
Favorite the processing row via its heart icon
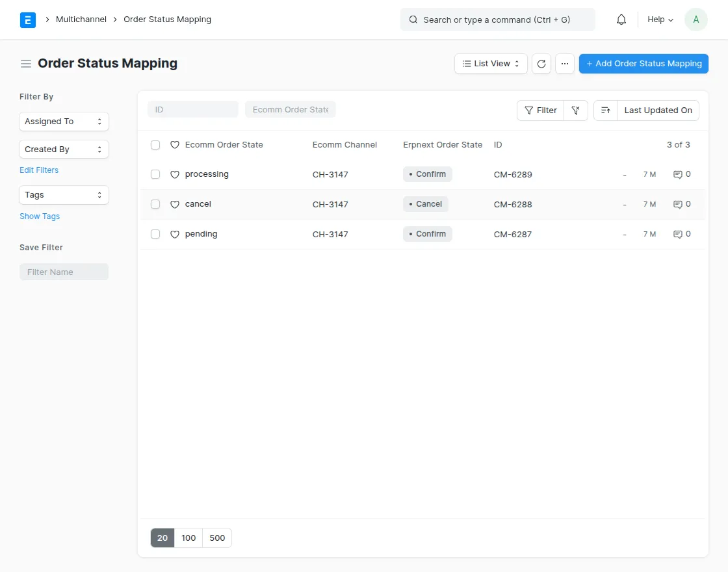(x=175, y=174)
